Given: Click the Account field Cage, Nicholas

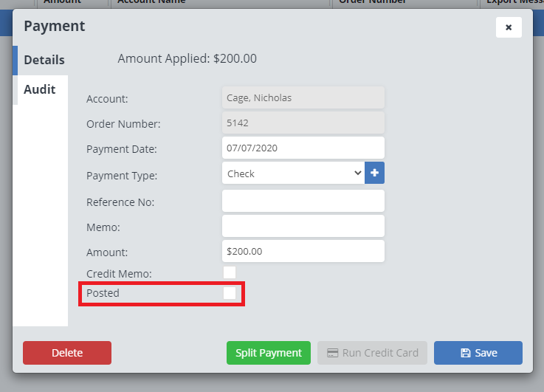Looking at the screenshot, I should pyautogui.click(x=303, y=97).
